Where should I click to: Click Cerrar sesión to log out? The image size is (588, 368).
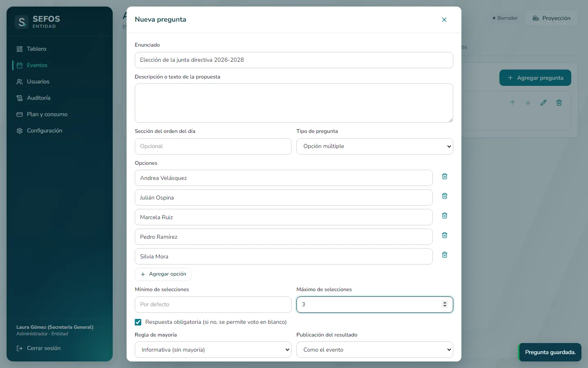coord(38,348)
